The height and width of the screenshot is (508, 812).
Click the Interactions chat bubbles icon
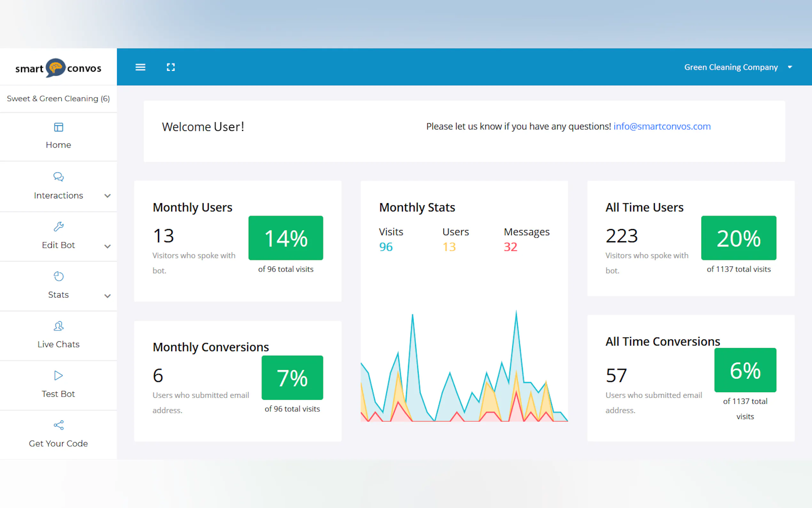click(59, 177)
